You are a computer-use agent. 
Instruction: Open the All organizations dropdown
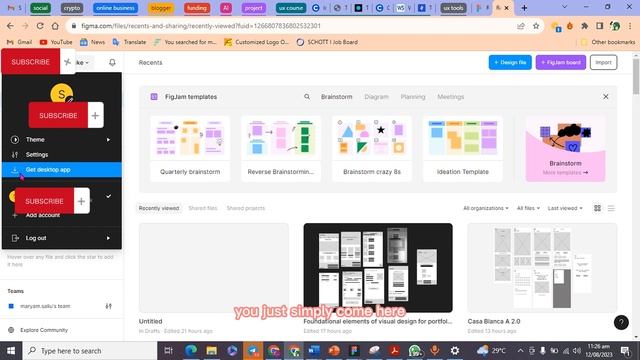[x=486, y=208]
